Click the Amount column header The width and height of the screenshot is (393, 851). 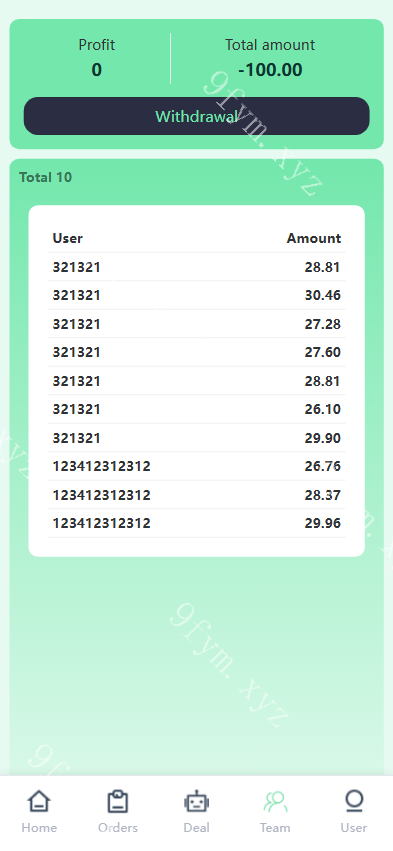pos(314,238)
